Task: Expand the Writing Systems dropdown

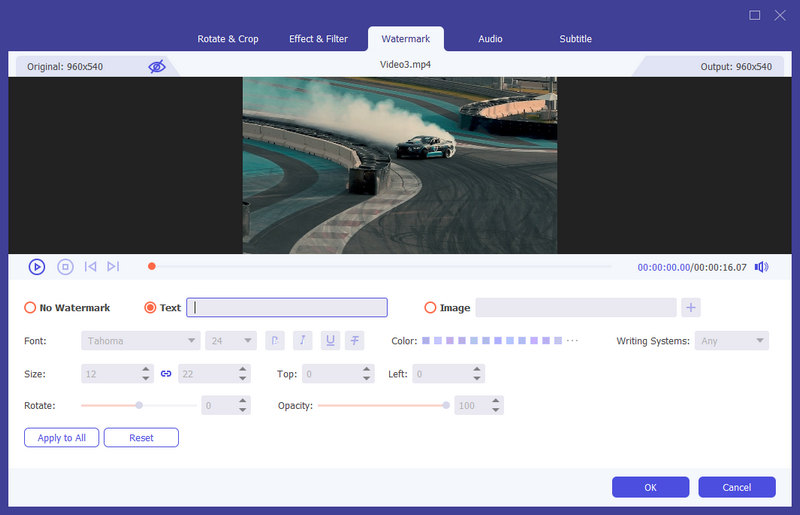Action: point(732,341)
